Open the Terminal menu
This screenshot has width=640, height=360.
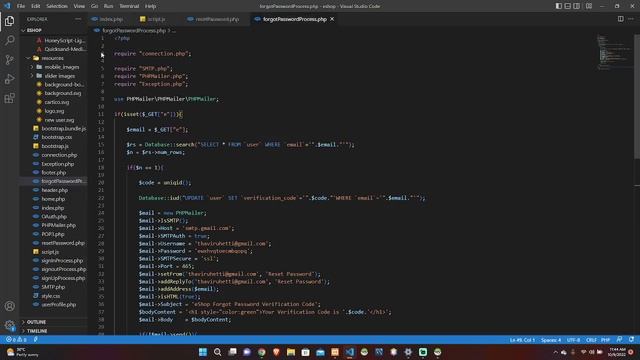click(x=129, y=6)
